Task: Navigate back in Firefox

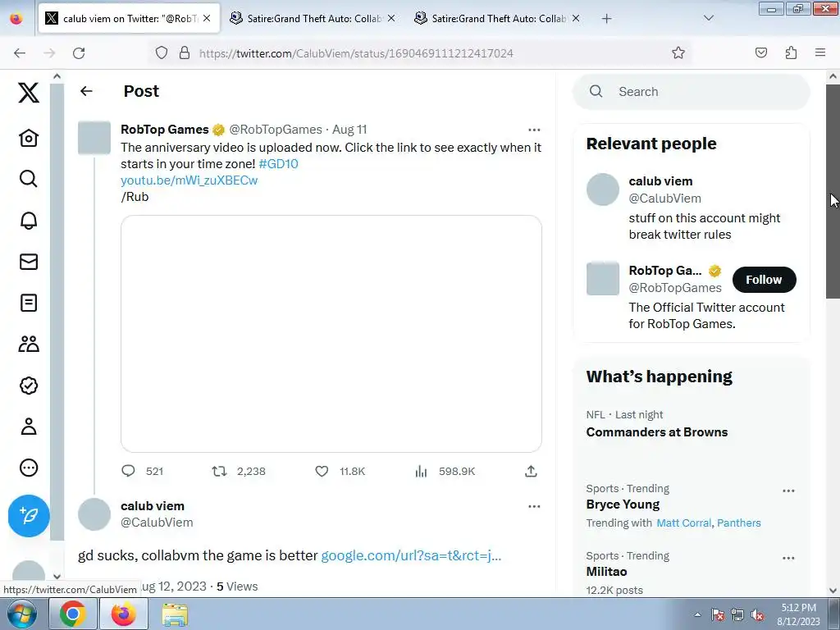Action: tap(20, 53)
